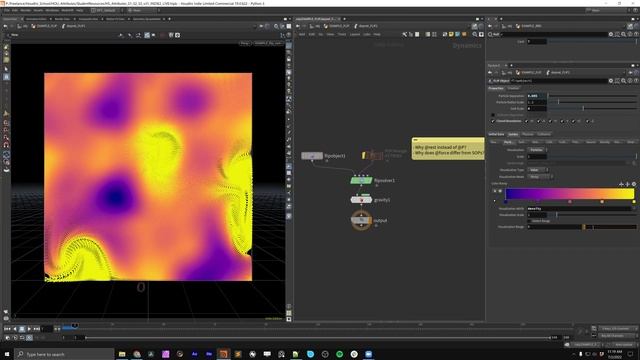The image size is (640, 360).
Task: Click the parameter search magnifier icon
Action: pyautogui.click(x=623, y=81)
